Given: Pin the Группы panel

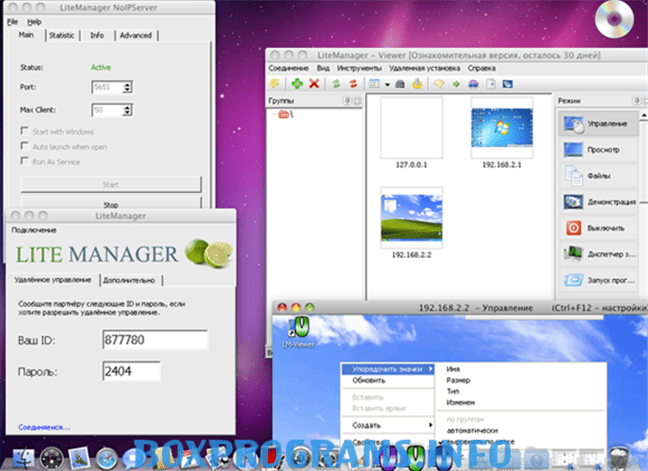Looking at the screenshot, I should click(x=347, y=100).
